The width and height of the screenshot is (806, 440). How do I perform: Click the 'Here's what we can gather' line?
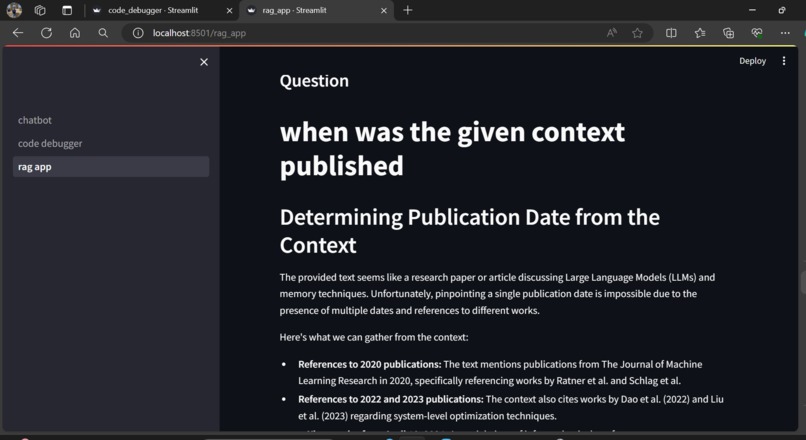[x=374, y=337]
